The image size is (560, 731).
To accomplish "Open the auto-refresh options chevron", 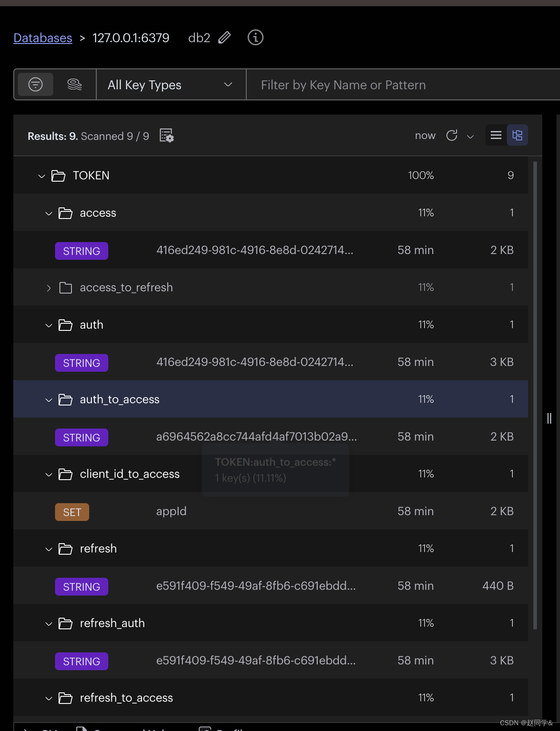I will click(470, 136).
